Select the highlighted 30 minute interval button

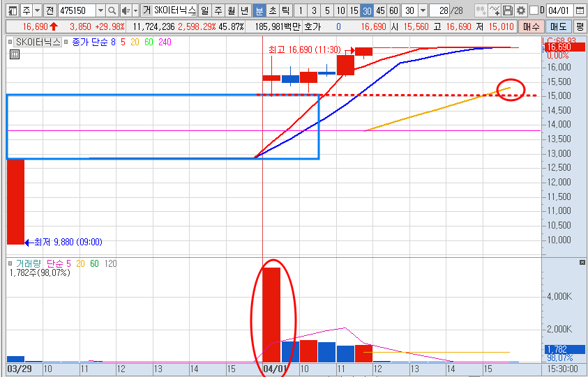367,10
